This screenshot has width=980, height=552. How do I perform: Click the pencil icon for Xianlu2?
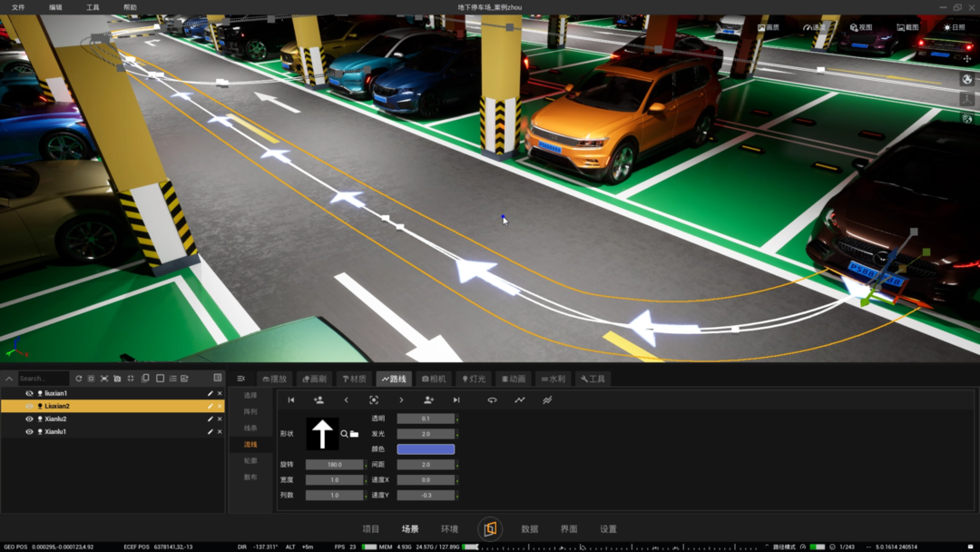211,419
